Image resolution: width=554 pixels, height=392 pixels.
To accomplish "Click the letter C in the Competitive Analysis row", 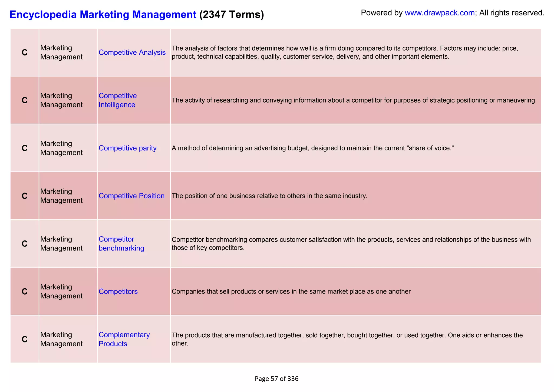I will [x=25, y=53].
